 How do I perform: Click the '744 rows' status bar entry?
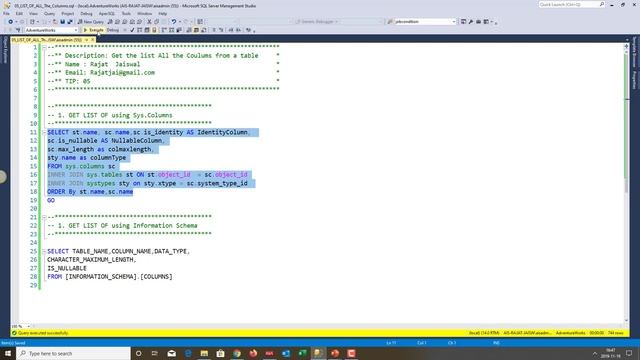pyautogui.click(x=616, y=333)
